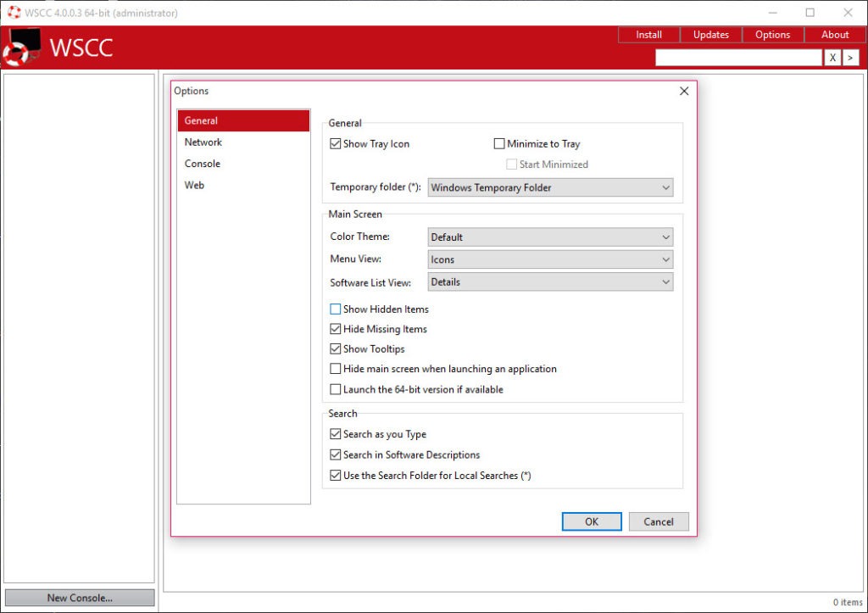
Task: Click the WSCC title bar app icon
Action: [14, 12]
